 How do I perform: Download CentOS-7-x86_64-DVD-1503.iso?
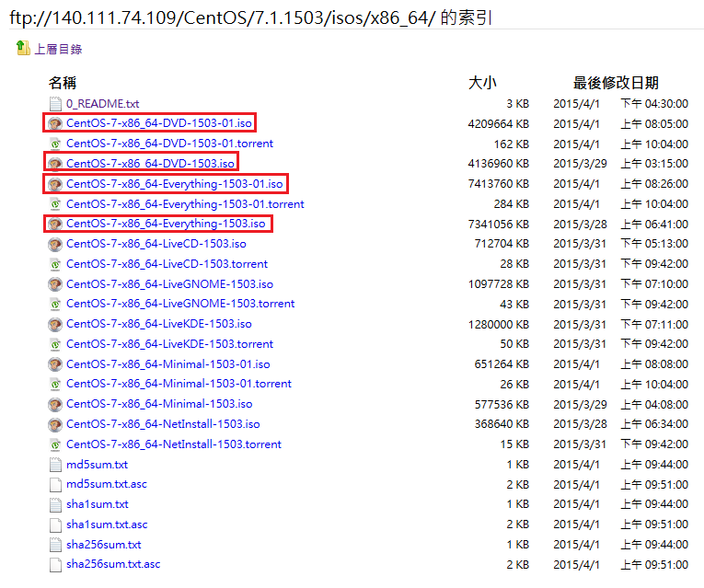150,164
